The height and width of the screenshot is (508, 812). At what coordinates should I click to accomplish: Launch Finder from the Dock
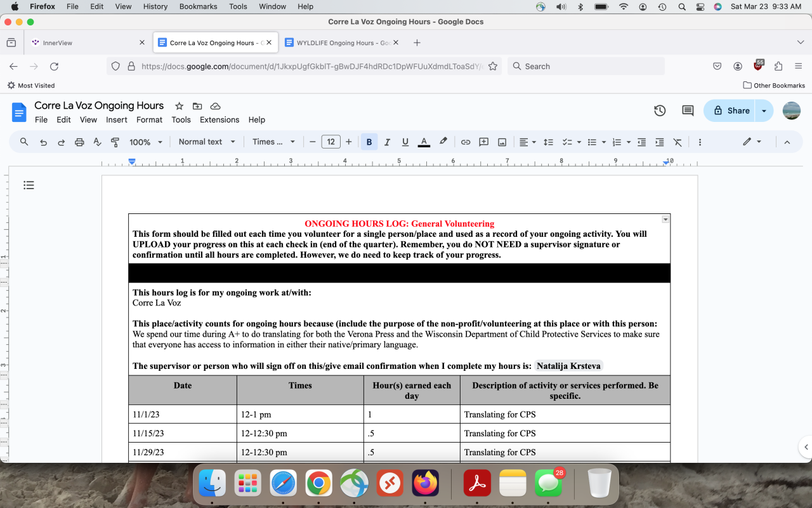[213, 485]
